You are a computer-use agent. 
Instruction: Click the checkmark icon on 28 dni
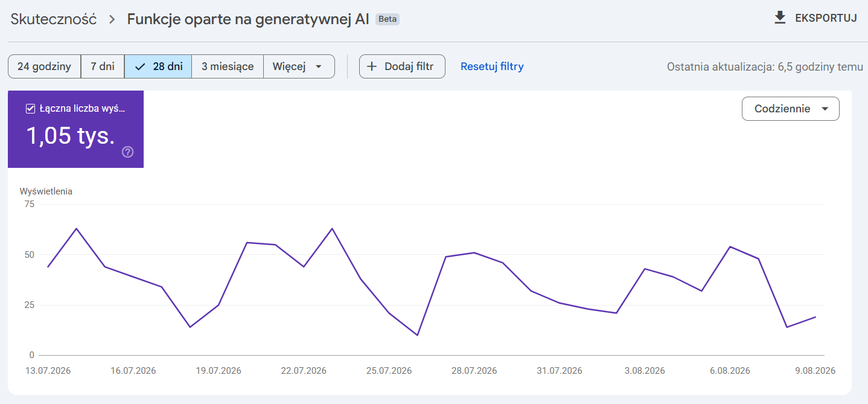pyautogui.click(x=140, y=66)
